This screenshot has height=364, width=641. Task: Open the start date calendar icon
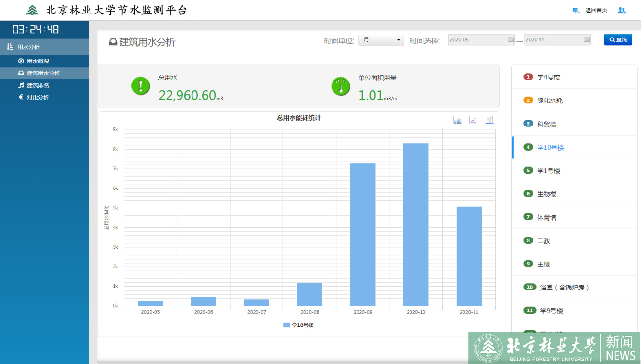pyautogui.click(x=511, y=40)
